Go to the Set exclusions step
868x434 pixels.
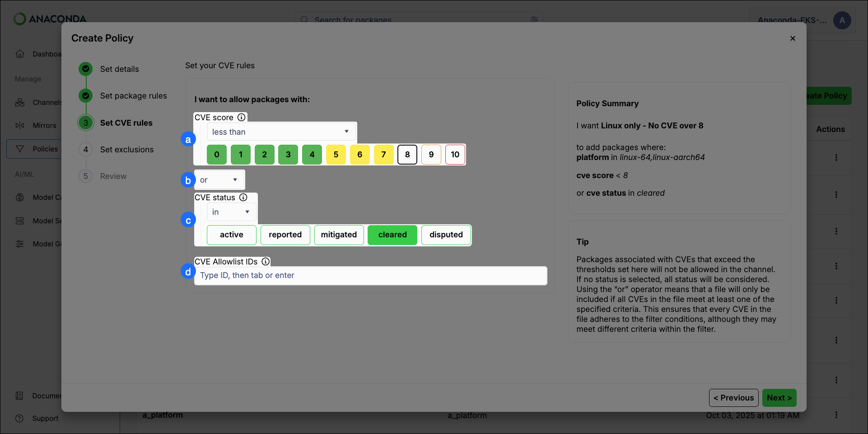[x=127, y=149]
